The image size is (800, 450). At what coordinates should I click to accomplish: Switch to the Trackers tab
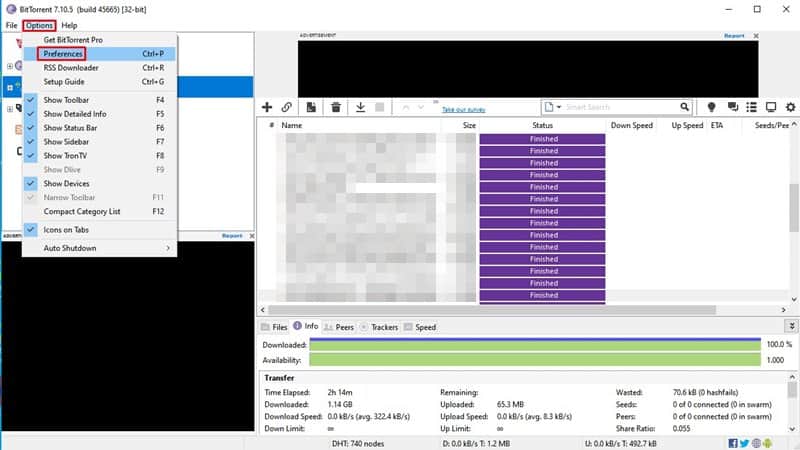[x=379, y=327]
